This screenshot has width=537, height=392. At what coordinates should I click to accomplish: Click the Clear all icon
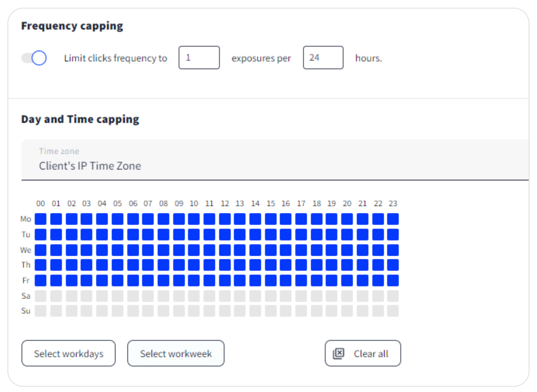point(338,353)
